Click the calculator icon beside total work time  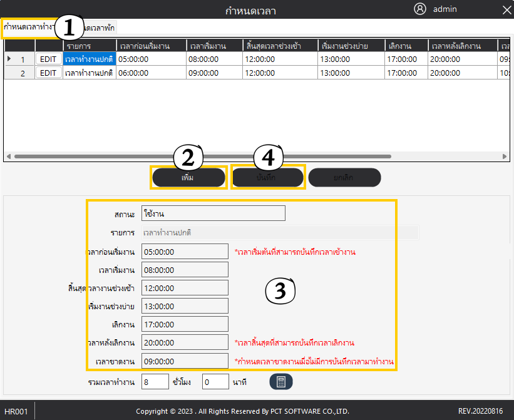(x=281, y=382)
